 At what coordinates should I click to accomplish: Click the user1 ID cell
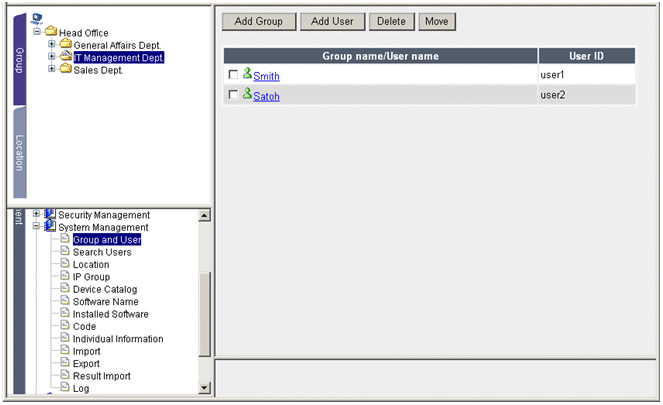pos(586,75)
